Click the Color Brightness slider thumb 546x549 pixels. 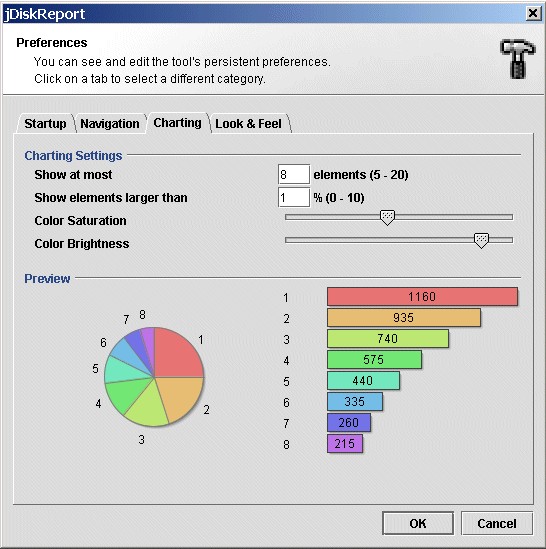[x=481, y=241]
